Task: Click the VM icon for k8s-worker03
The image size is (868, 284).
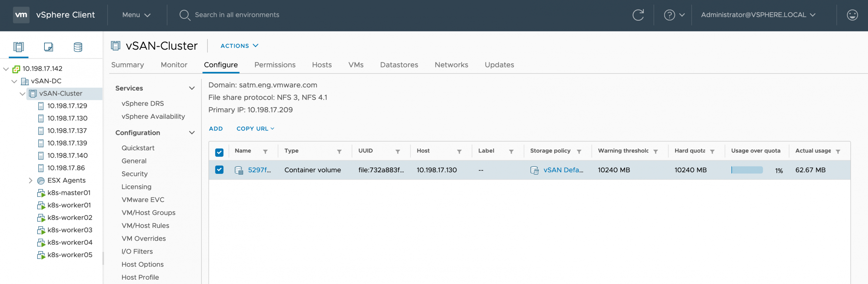Action: coord(41,230)
